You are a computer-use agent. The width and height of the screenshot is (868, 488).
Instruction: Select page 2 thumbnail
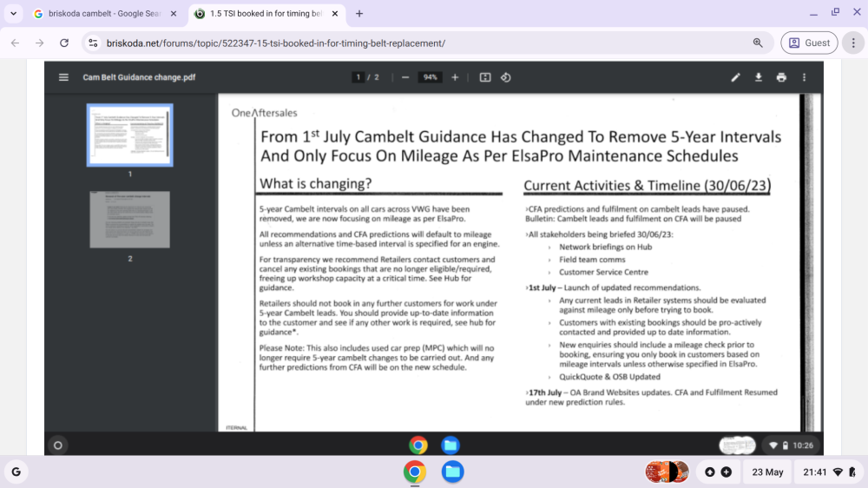129,220
